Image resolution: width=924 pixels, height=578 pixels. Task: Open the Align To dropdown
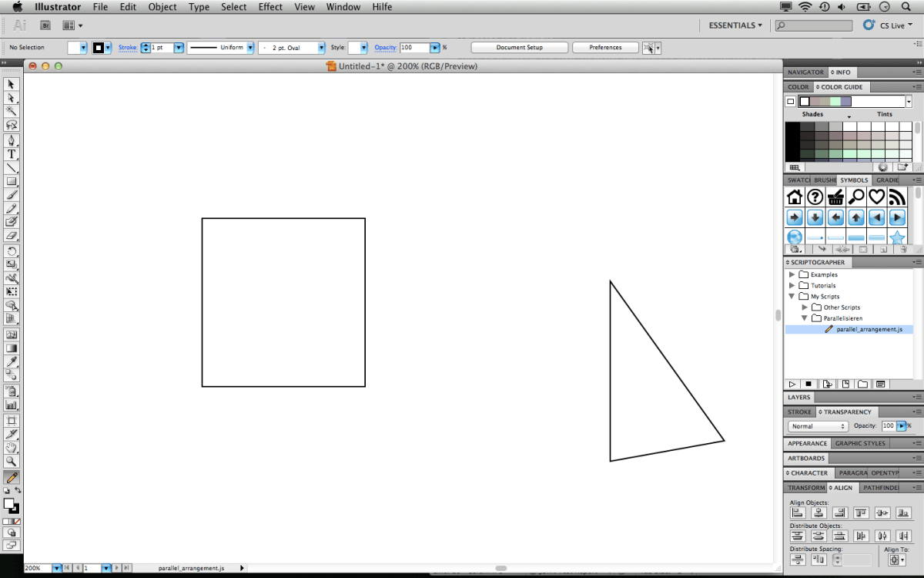[x=897, y=560]
